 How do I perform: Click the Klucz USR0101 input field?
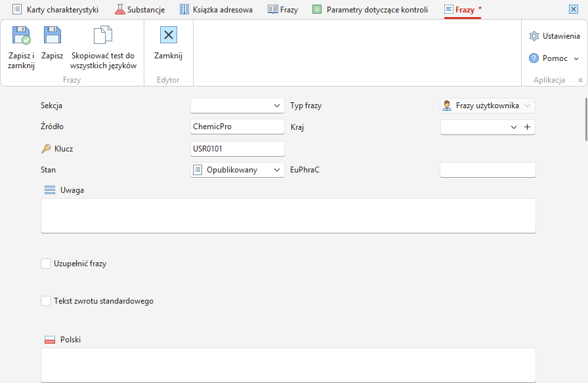[x=238, y=149]
